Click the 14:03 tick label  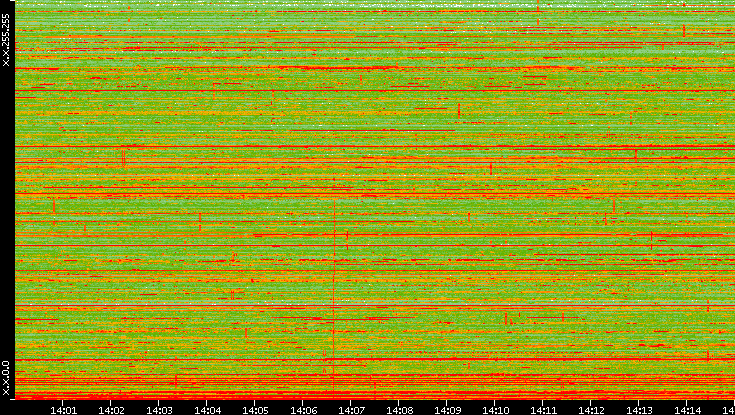[159, 410]
